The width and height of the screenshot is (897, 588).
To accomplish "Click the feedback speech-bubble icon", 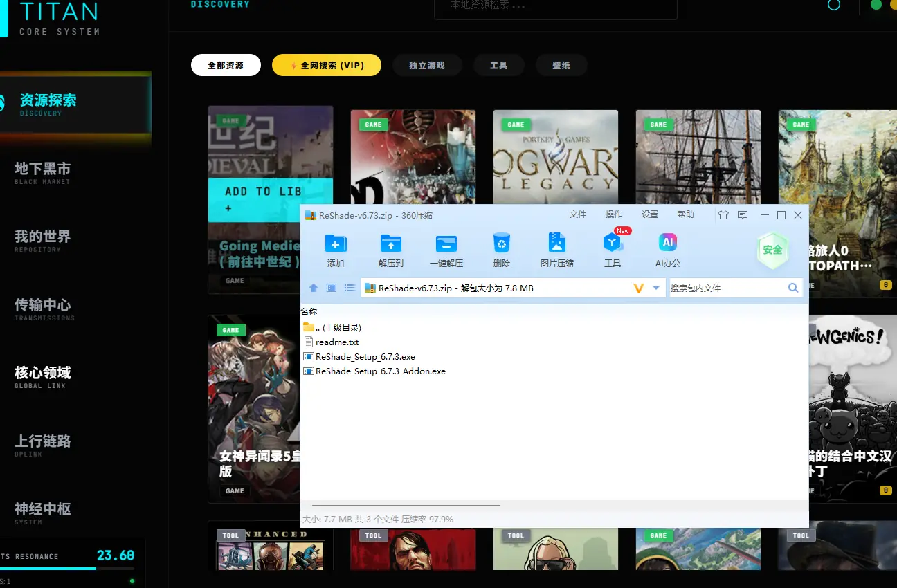I will click(742, 215).
